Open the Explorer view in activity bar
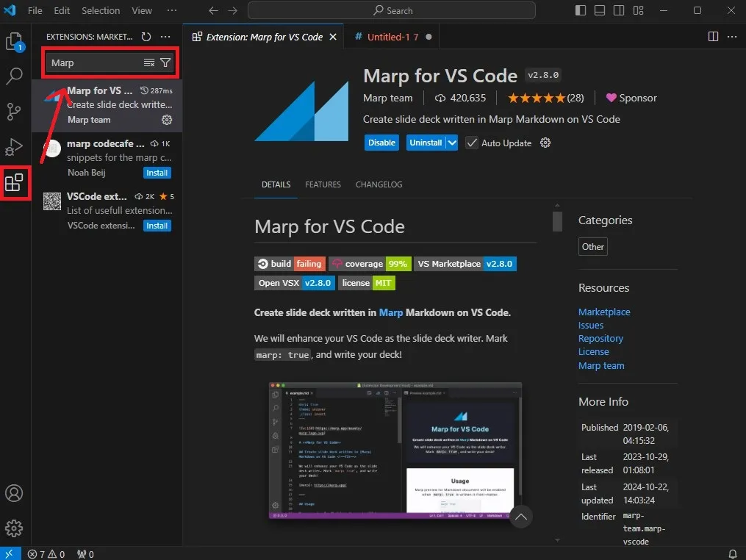This screenshot has width=746, height=560. coord(14,42)
